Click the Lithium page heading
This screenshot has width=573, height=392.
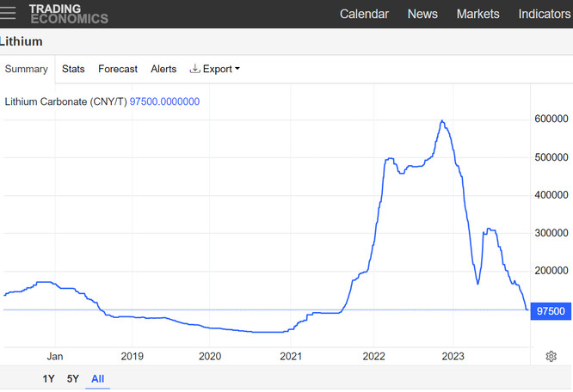click(x=22, y=41)
